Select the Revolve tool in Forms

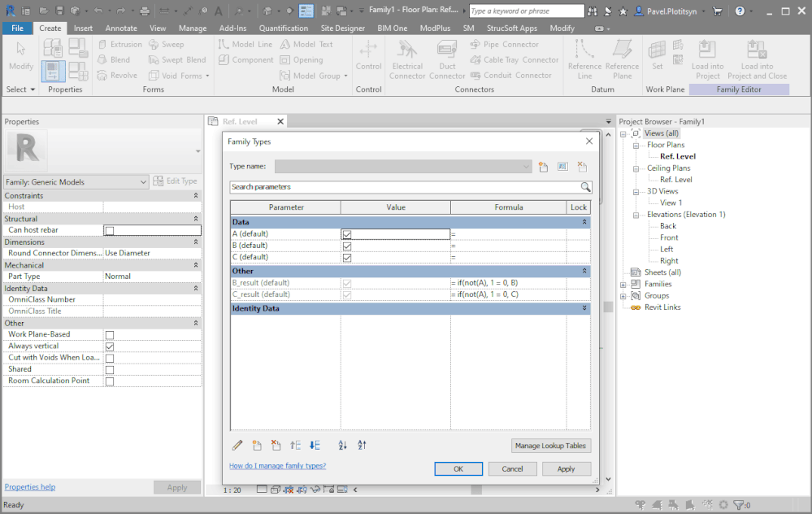click(117, 76)
